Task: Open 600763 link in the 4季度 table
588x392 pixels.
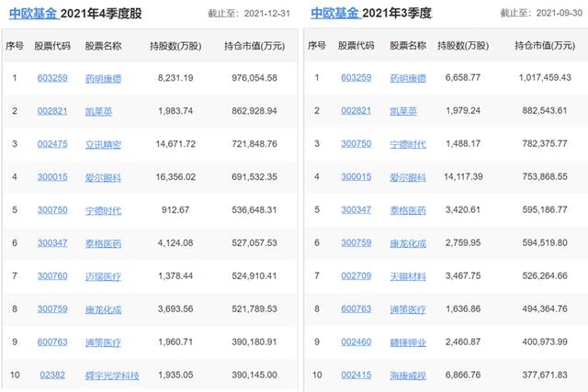Action: (x=52, y=342)
